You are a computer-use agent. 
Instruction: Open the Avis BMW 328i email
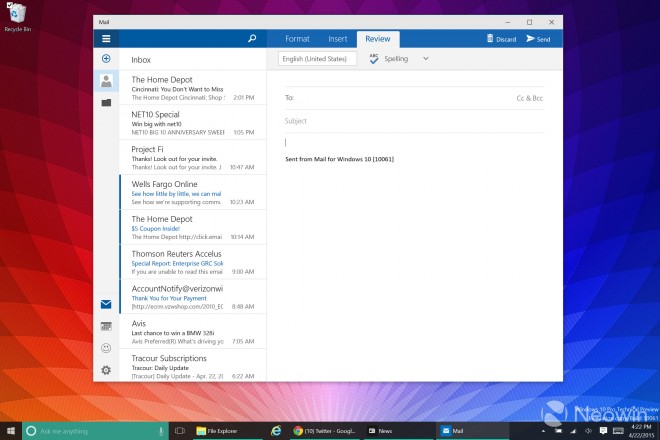pos(193,332)
